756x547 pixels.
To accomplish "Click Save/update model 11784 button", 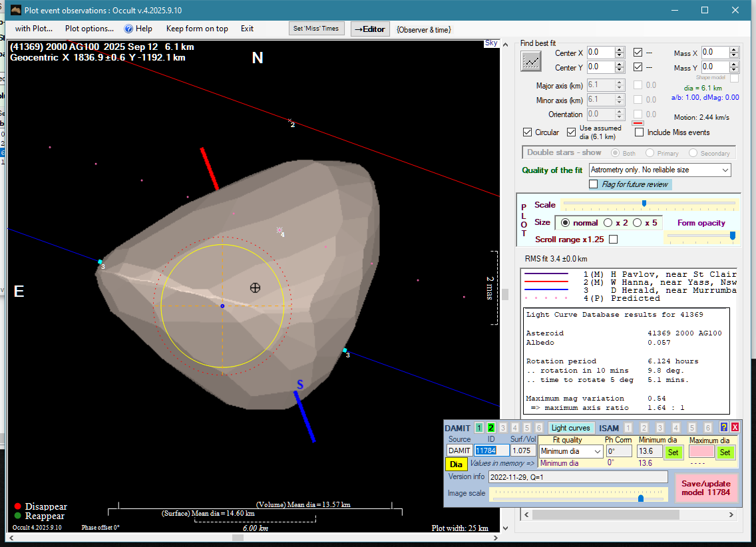I will [705, 488].
